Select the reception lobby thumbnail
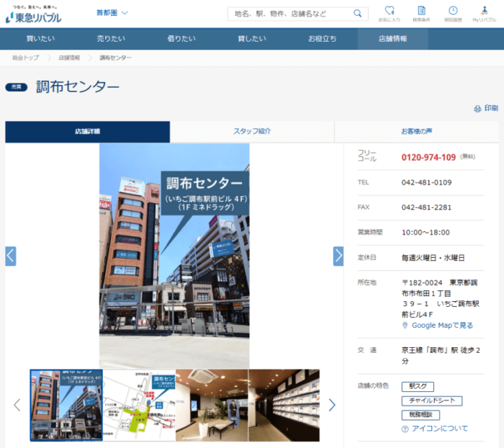Screen dimensions: 504x448 coord(212,406)
